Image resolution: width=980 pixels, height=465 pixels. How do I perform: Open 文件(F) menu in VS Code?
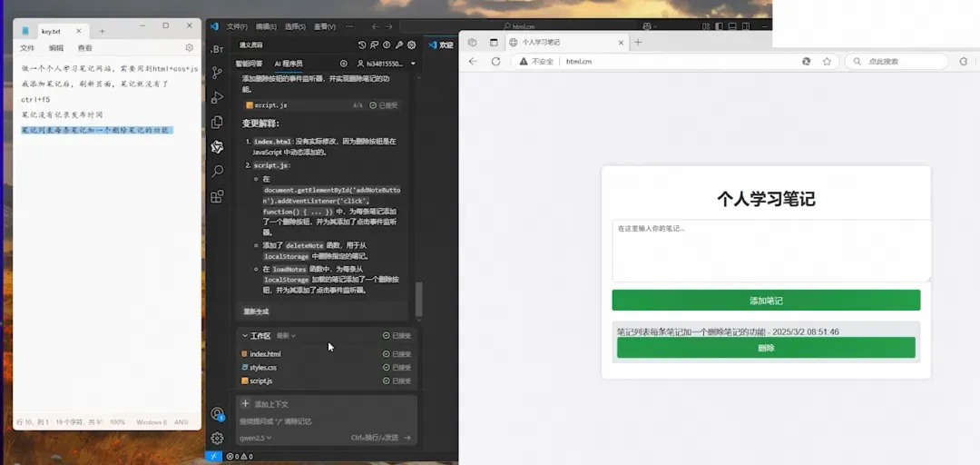pyautogui.click(x=237, y=26)
